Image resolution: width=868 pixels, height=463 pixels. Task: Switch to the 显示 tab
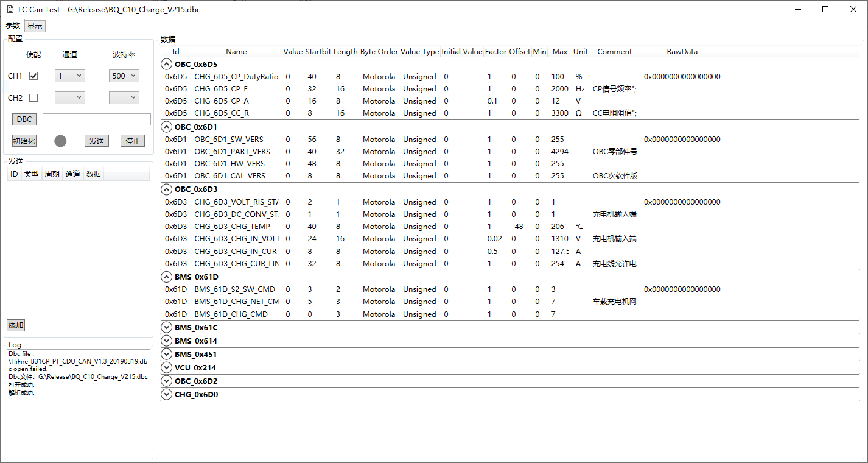(x=35, y=26)
